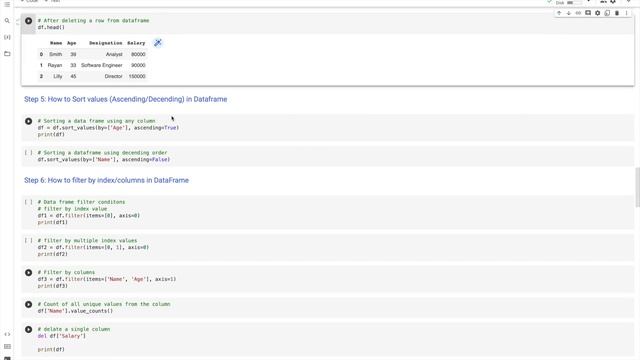The image size is (640, 360).
Task: Click the Analyst designation cell
Action: tap(114, 54)
